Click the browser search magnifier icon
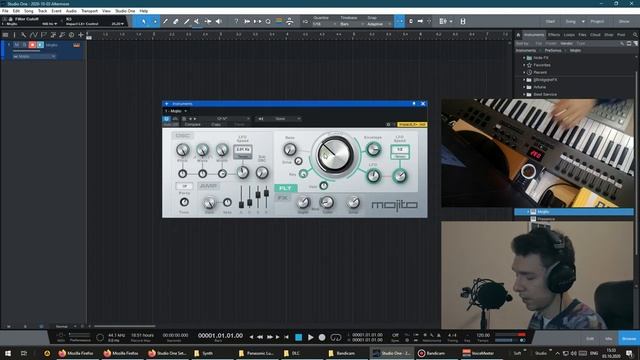 [635, 35]
